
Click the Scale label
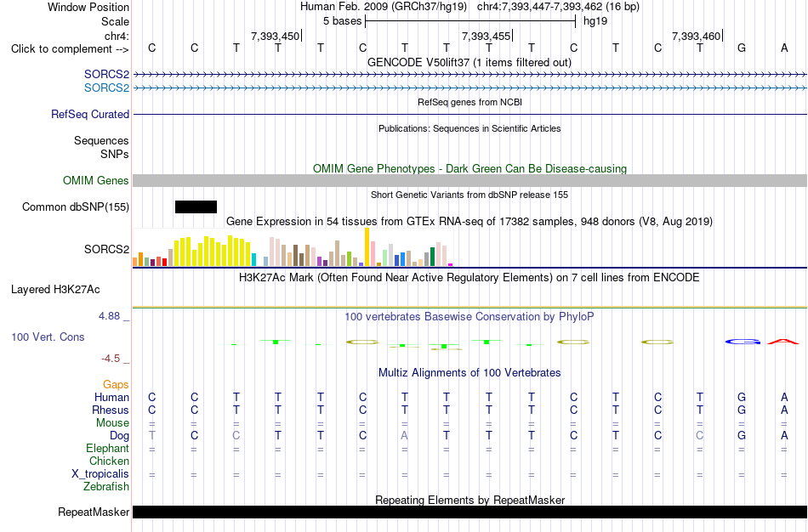click(x=115, y=21)
